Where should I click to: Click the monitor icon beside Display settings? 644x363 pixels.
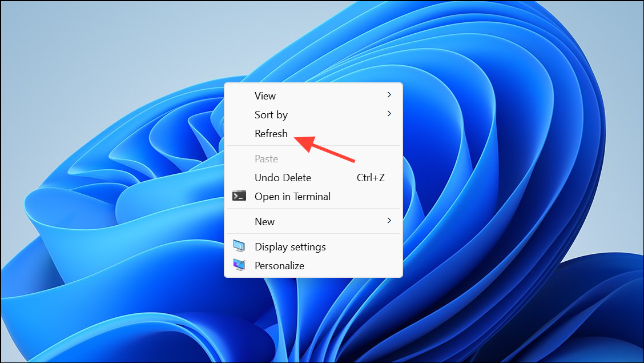[x=239, y=246]
